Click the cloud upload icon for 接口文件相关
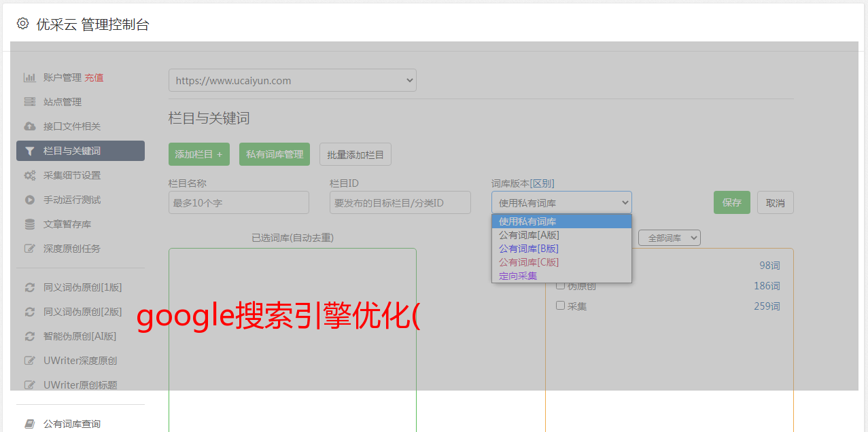868x432 pixels. [29, 126]
